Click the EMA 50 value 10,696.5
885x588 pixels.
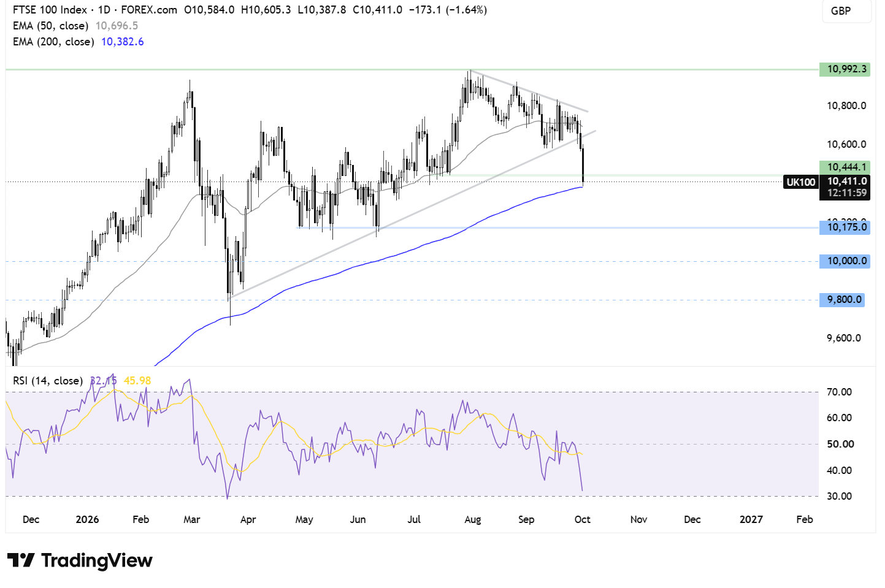117,26
